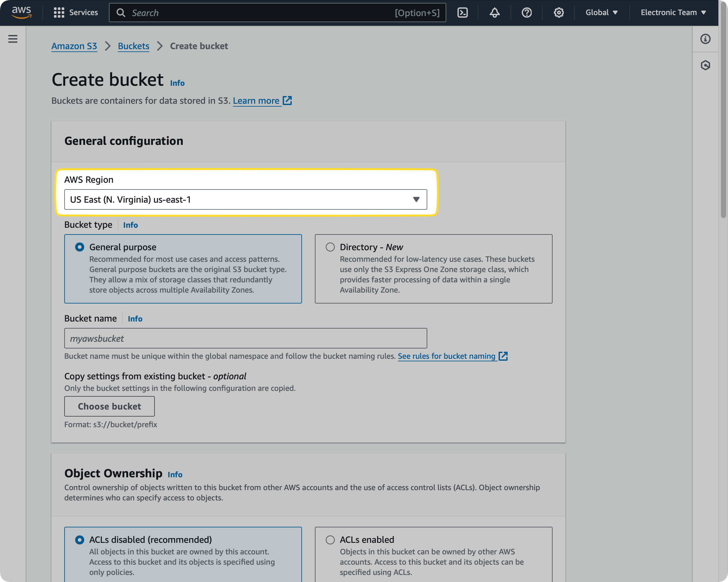This screenshot has height=582, width=728.
Task: Open the settings gear icon
Action: (558, 13)
